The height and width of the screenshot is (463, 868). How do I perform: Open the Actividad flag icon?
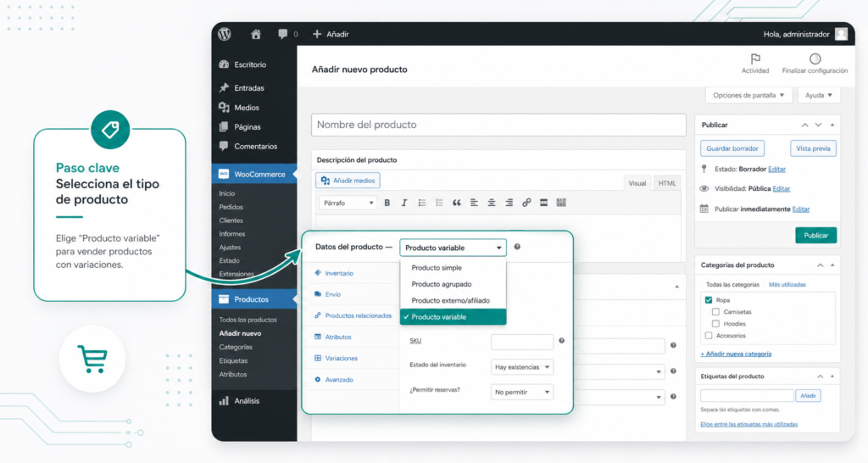[x=755, y=59]
